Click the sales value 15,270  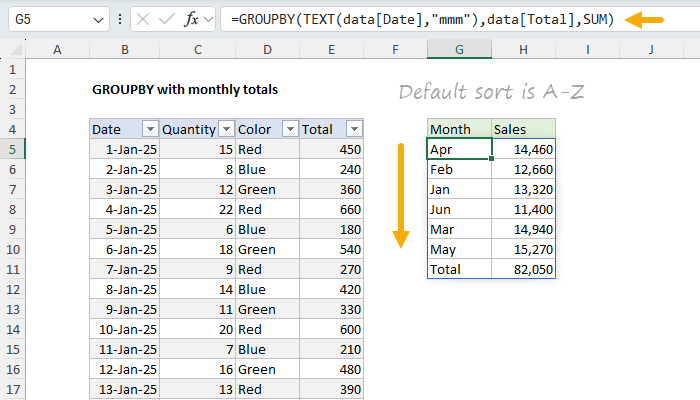pyautogui.click(x=523, y=249)
